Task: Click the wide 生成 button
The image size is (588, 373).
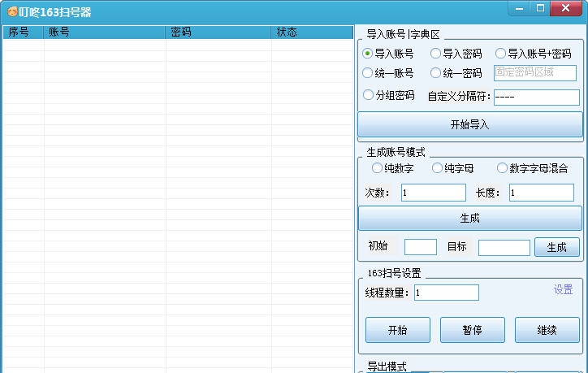Action: (x=469, y=219)
